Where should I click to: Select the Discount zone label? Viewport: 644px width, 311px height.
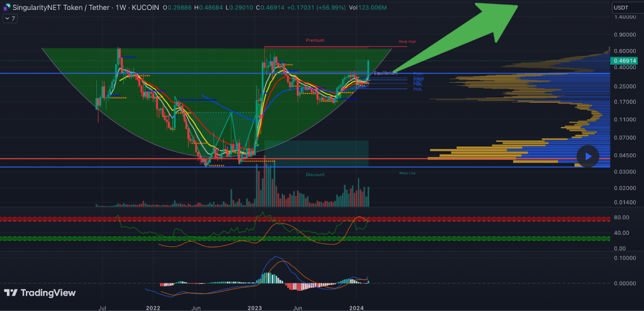pyautogui.click(x=315, y=175)
